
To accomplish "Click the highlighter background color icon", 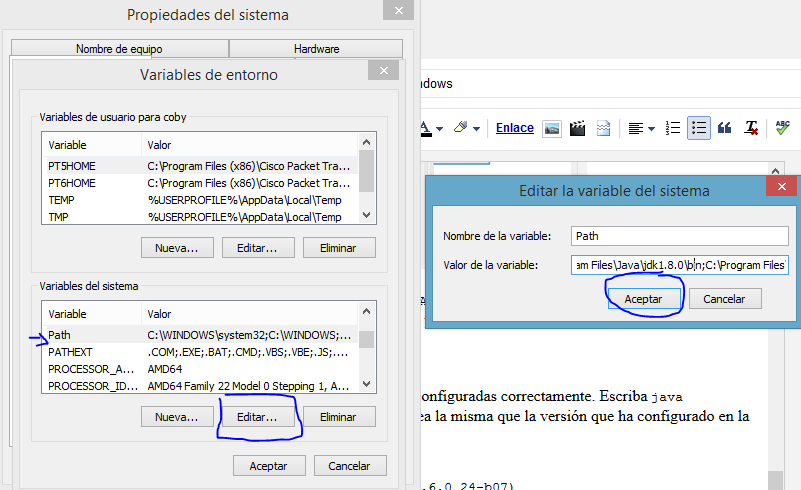I will point(461,127).
